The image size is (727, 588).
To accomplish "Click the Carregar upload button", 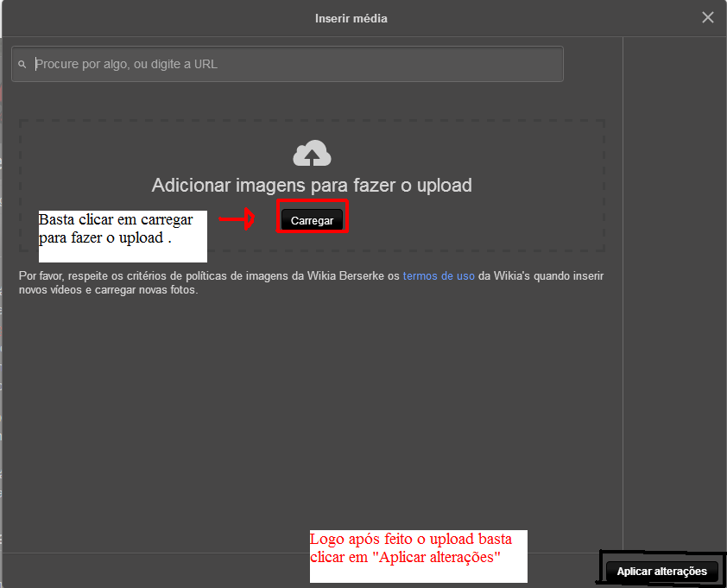I will coord(312,220).
